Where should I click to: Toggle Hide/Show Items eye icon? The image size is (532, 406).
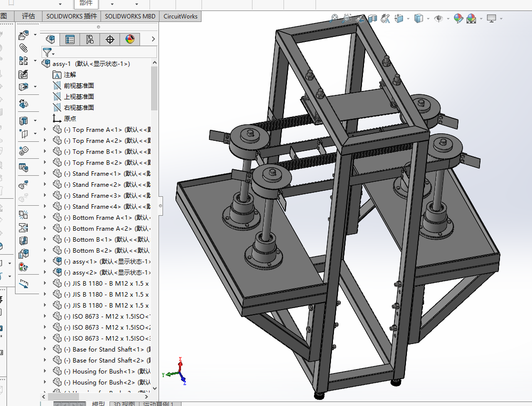[x=438, y=18]
